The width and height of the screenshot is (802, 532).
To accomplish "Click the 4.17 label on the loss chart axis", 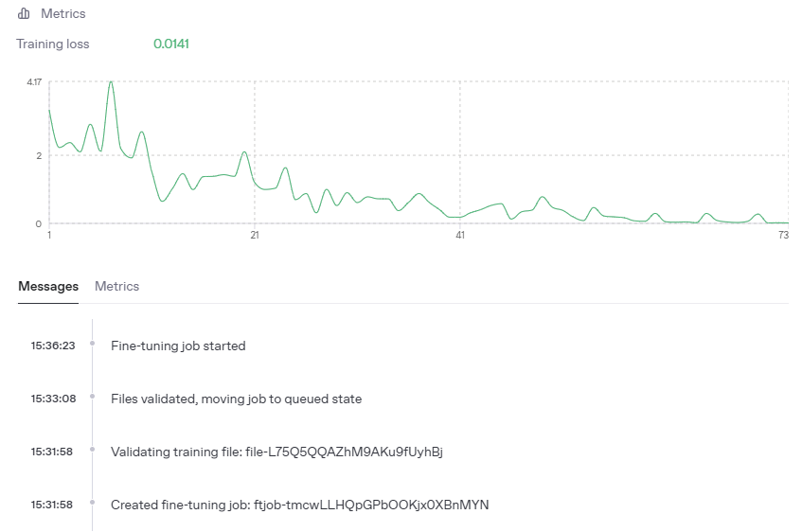I will click(x=34, y=82).
